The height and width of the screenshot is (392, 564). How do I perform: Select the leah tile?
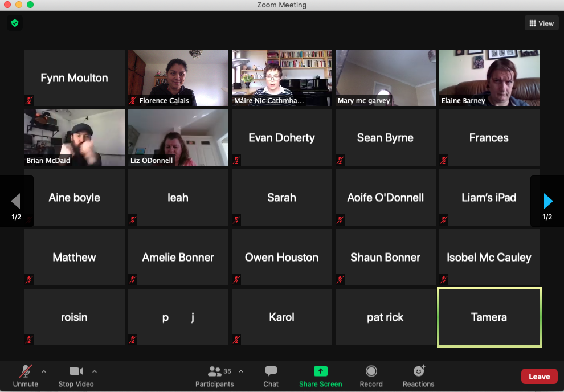click(178, 198)
